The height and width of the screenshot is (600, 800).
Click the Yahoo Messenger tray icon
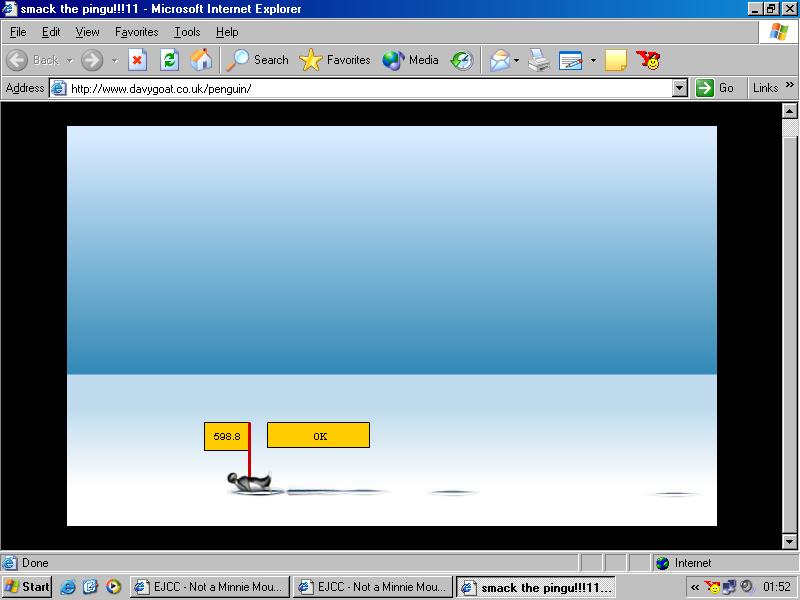712,587
